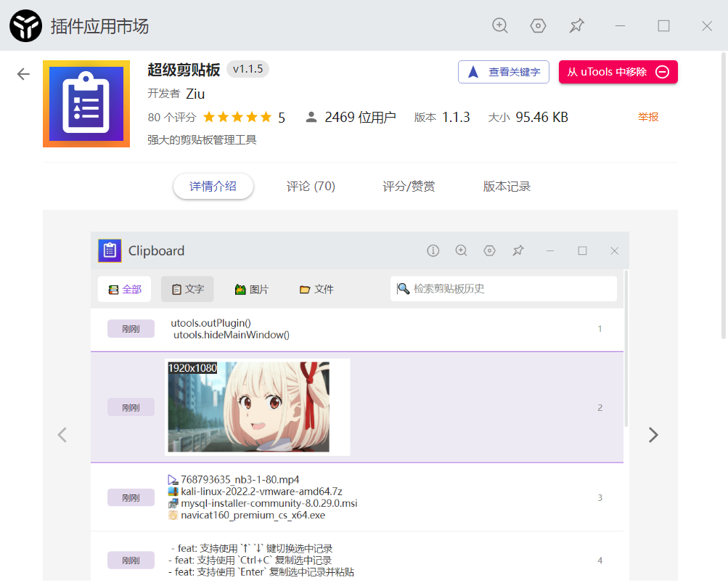The height and width of the screenshot is (583, 728).
Task: Click the user count person icon
Action: tap(311, 117)
